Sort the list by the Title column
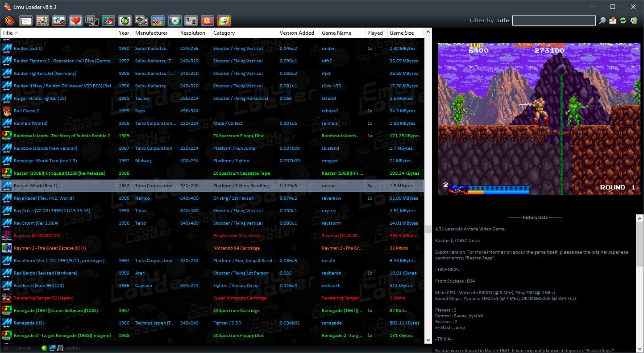This screenshot has width=644, height=353. [x=58, y=33]
